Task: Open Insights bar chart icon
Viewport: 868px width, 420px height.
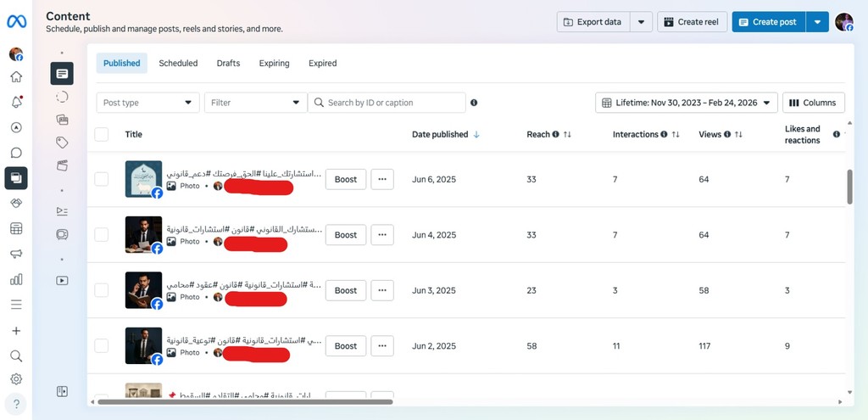Action: pos(16,279)
